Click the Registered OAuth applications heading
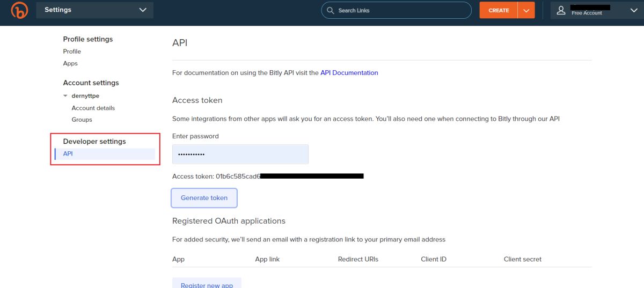The height and width of the screenshot is (288, 644). (x=229, y=221)
